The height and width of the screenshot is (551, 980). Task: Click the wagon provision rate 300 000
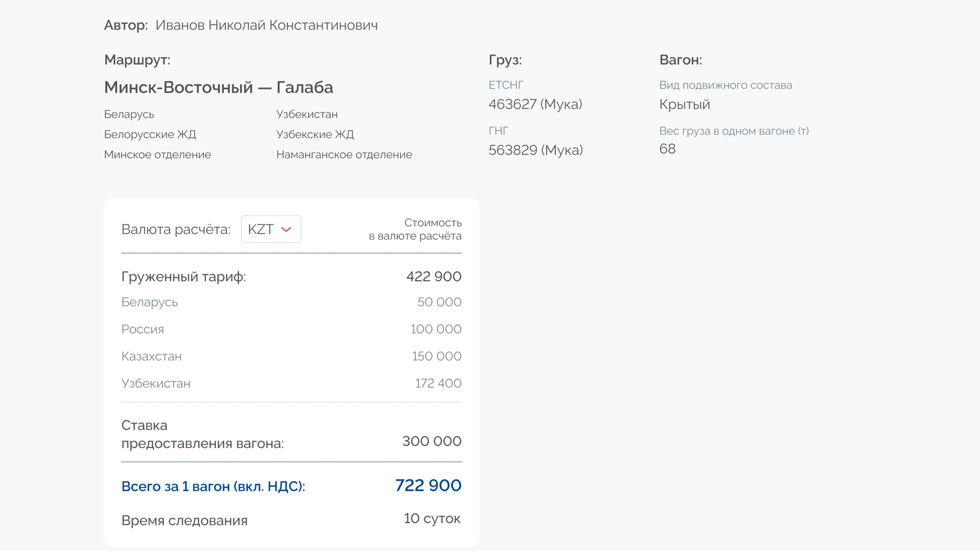[431, 441]
